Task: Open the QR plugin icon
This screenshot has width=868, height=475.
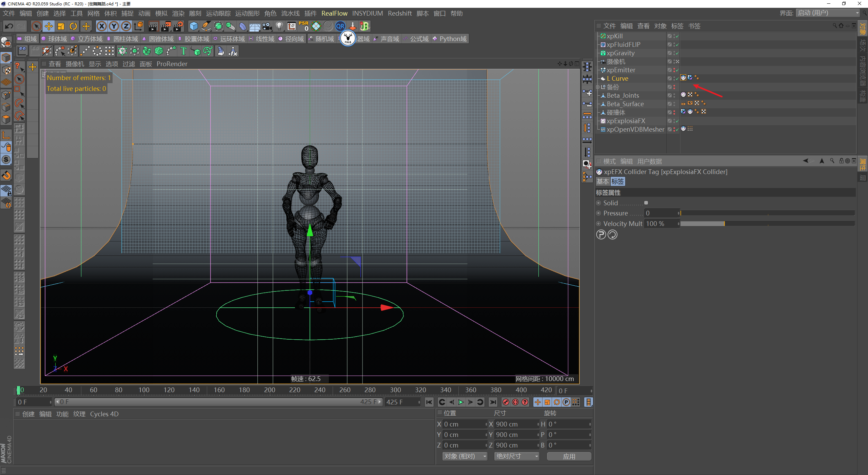Action: pyautogui.click(x=340, y=26)
